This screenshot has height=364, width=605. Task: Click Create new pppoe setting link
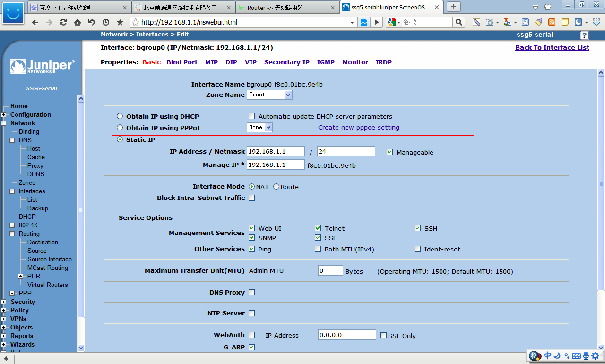358,127
